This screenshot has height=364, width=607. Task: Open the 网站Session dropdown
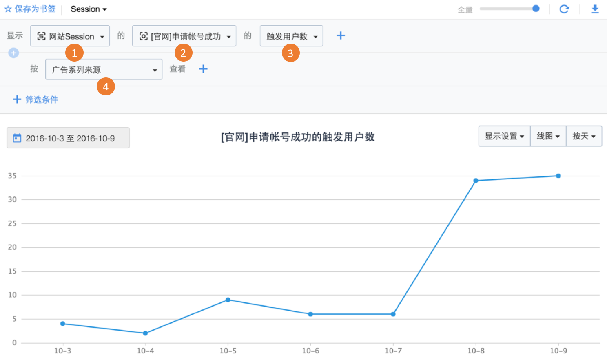pyautogui.click(x=70, y=36)
